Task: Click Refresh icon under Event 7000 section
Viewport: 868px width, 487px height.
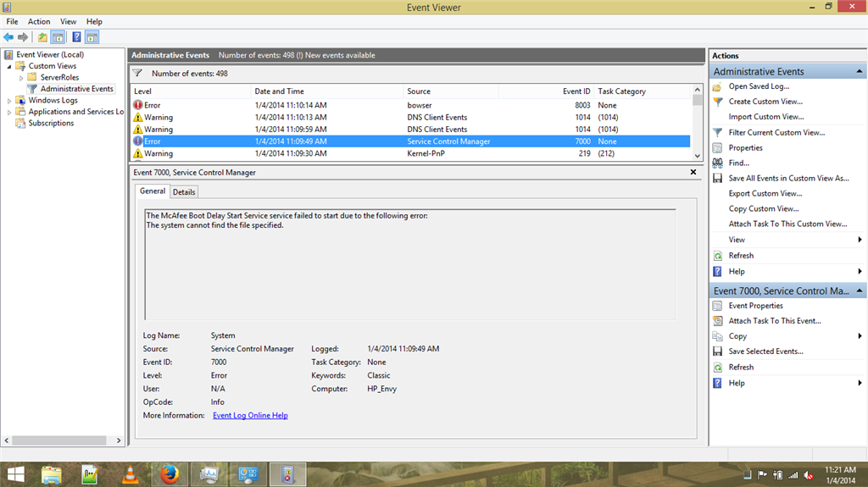Action: click(717, 368)
